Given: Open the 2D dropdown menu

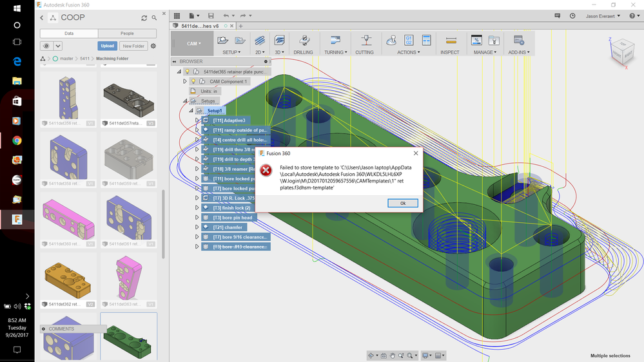Looking at the screenshot, I should [x=260, y=52].
